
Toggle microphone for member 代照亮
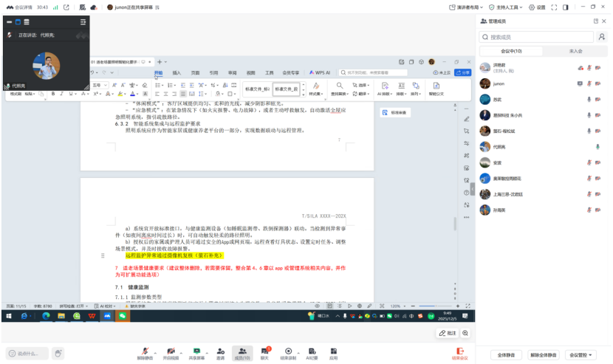coord(597,147)
